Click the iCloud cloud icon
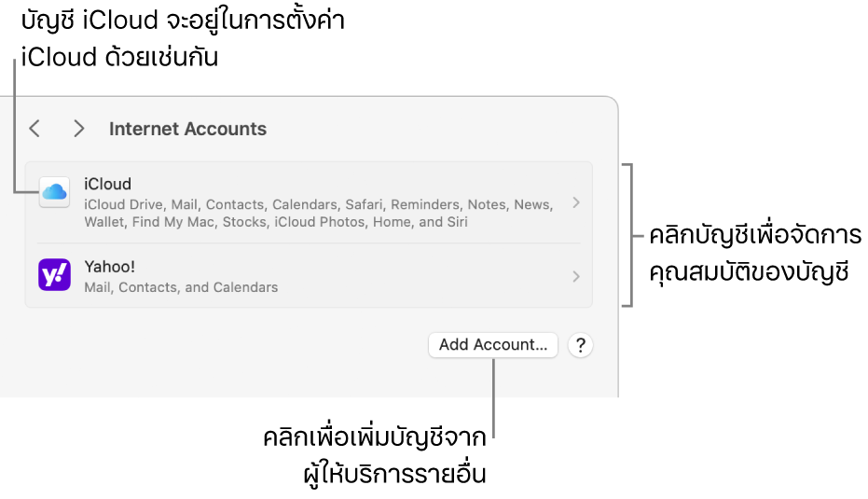868x499 pixels. [x=54, y=193]
